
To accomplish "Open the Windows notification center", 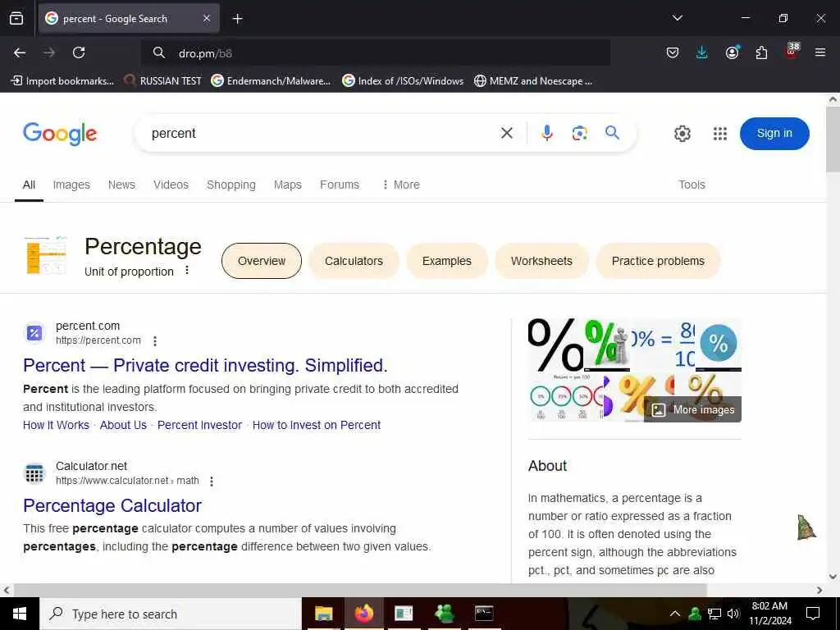I will click(x=813, y=614).
